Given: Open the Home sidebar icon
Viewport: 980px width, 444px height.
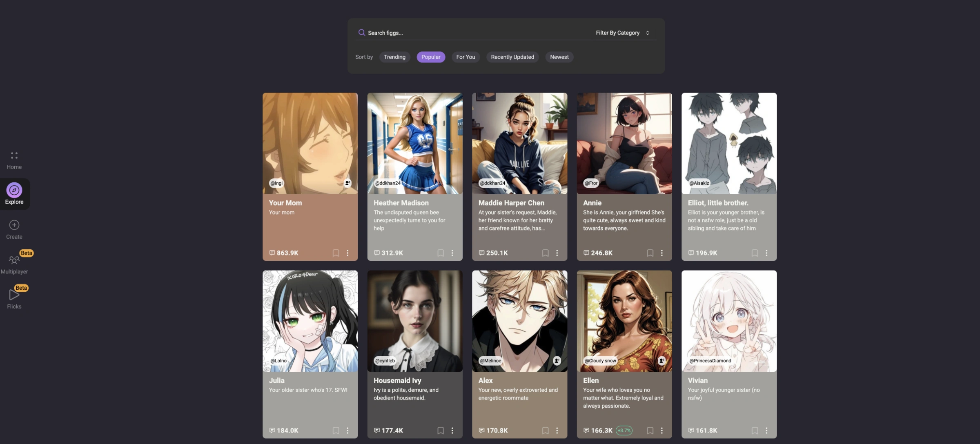Looking at the screenshot, I should pyautogui.click(x=14, y=155).
